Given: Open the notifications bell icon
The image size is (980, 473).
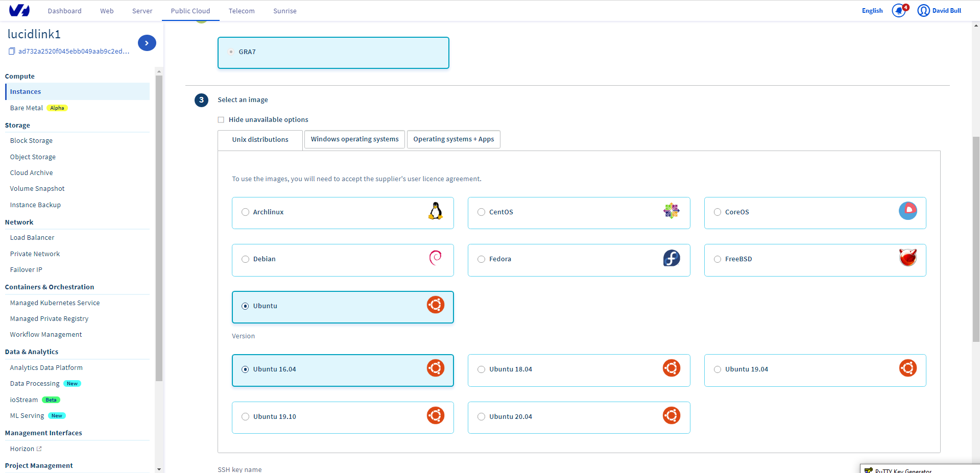Looking at the screenshot, I should click(x=898, y=11).
